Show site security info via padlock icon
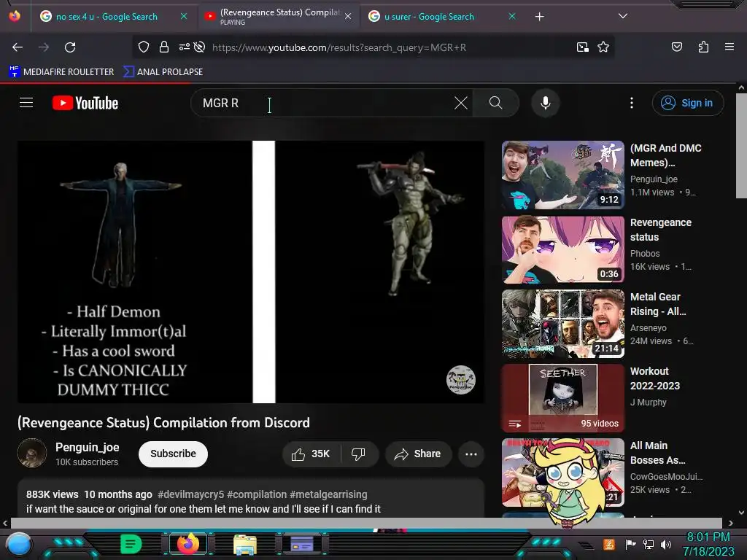This screenshot has height=560, width=747. [164, 47]
